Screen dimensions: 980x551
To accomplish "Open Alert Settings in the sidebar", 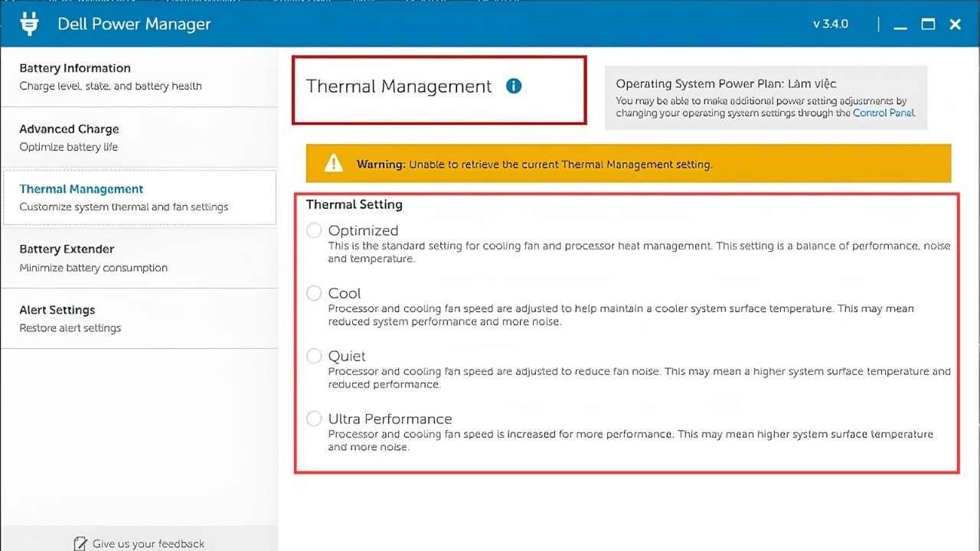I will (x=139, y=318).
